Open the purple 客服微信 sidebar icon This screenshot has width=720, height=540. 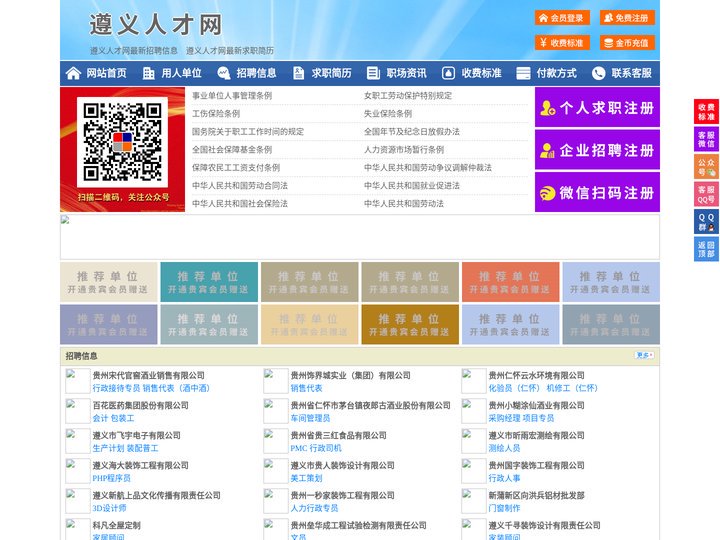click(x=706, y=139)
